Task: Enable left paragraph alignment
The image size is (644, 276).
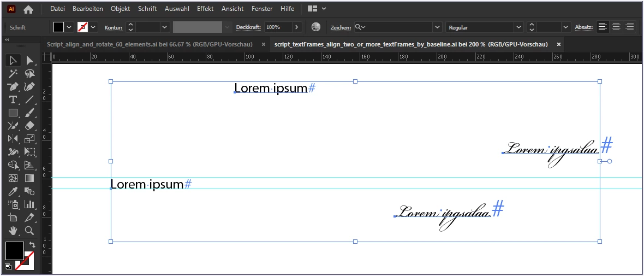Action: 603,27
